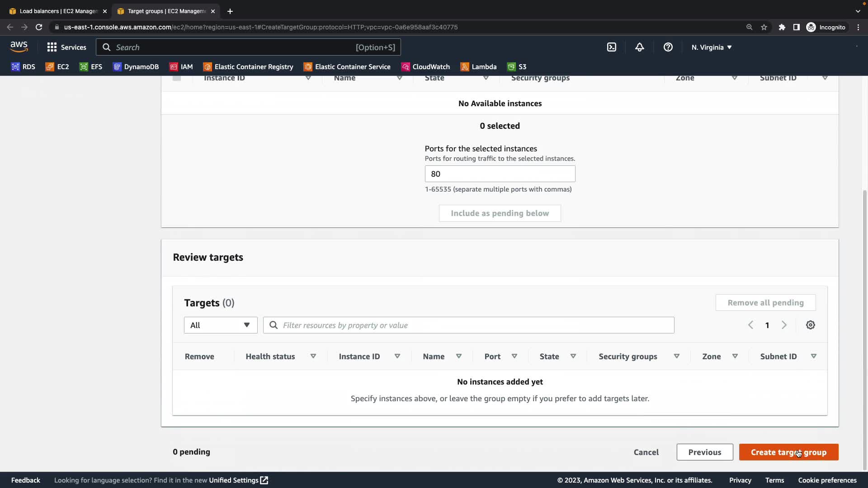Open the DynamoDB favorites bar item
Screen dimensions: 868x488
tap(136, 67)
